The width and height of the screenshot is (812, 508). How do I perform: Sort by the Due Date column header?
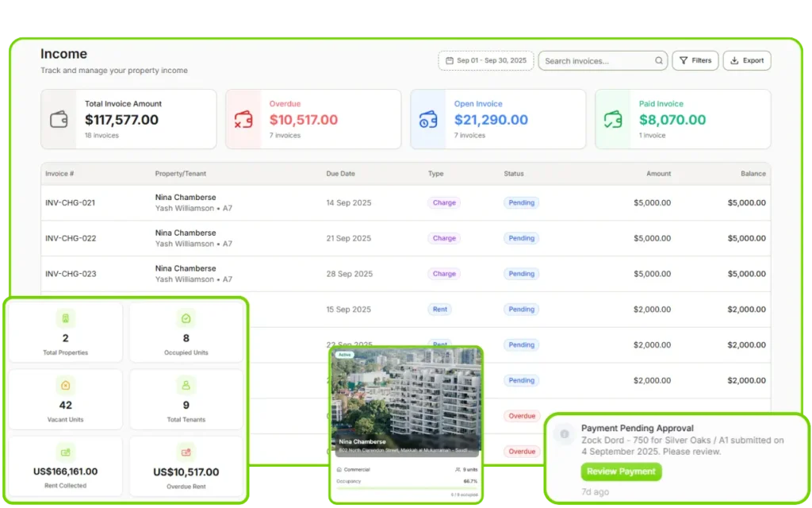click(x=340, y=174)
